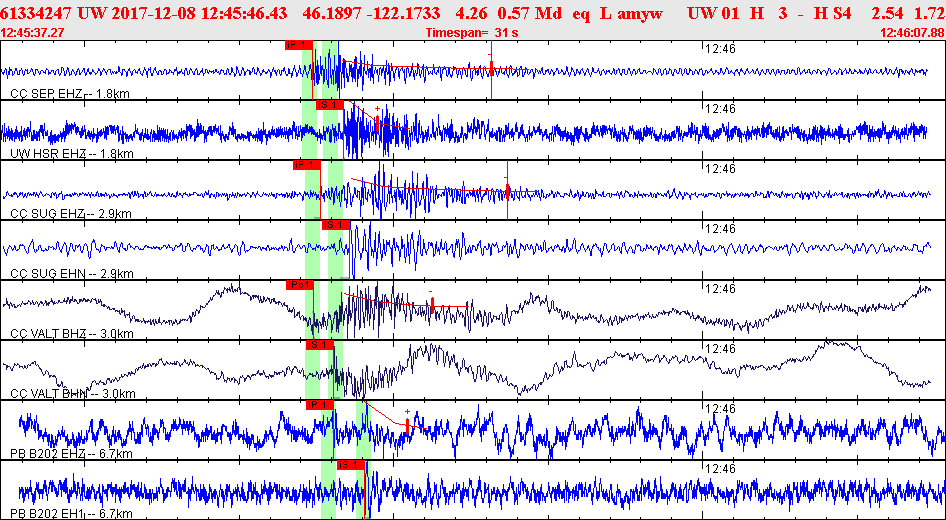Select the iS 1 pick on B202 EH1 trace
This screenshot has width=946, height=520.
pyautogui.click(x=351, y=465)
